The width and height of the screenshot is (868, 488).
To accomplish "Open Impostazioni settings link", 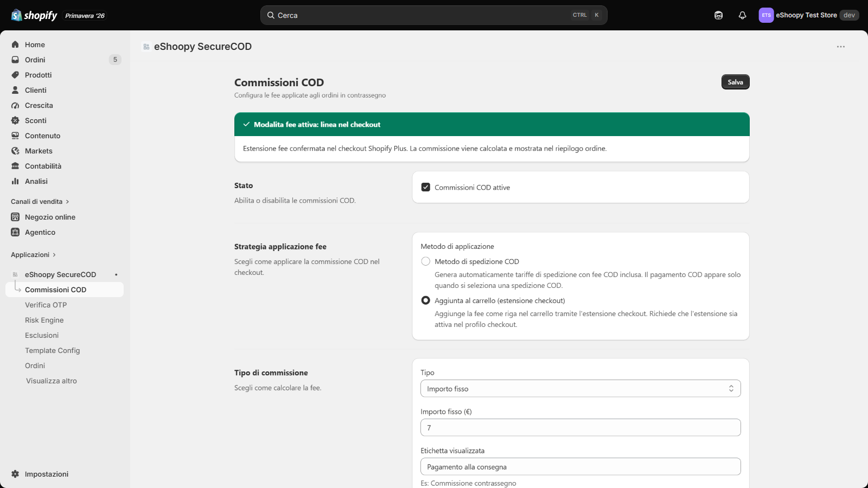I will (x=47, y=474).
